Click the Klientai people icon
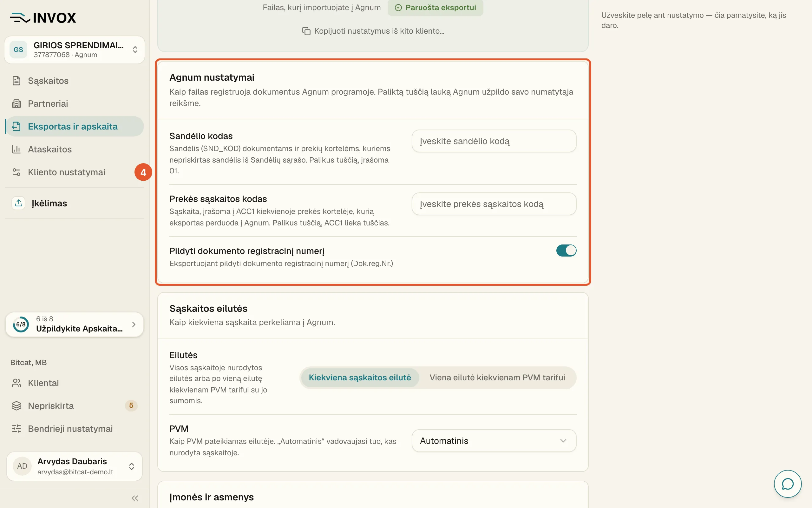Viewport: 812px width, 508px height. (16, 383)
